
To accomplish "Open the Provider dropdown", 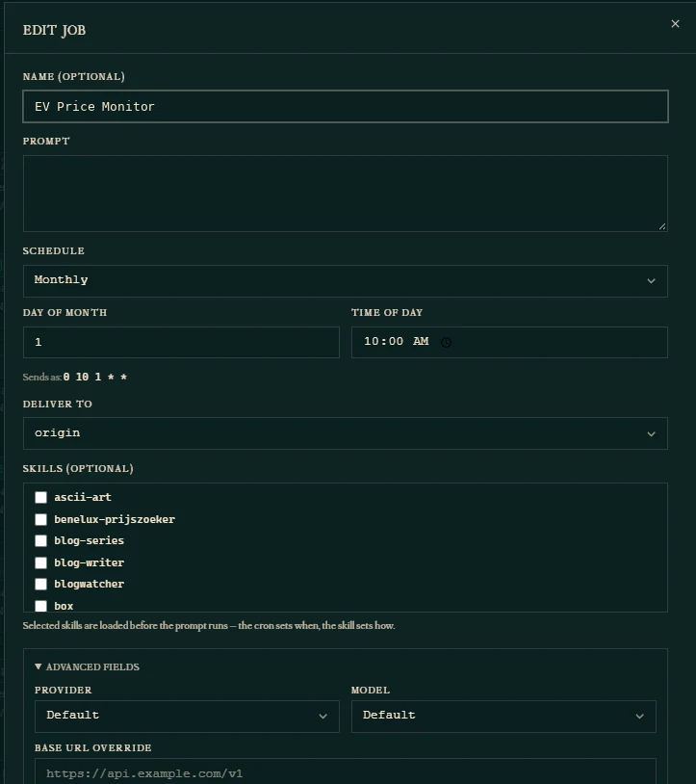I will [187, 717].
